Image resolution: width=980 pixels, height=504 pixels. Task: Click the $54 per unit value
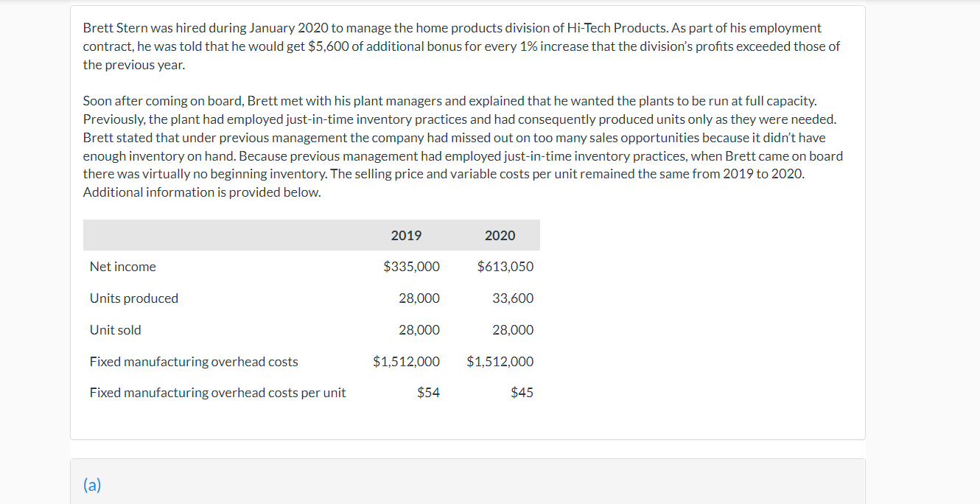click(x=428, y=393)
